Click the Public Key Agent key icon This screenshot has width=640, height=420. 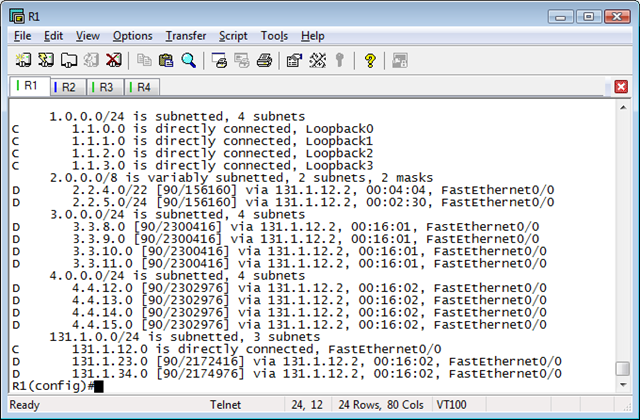pyautogui.click(x=339, y=60)
